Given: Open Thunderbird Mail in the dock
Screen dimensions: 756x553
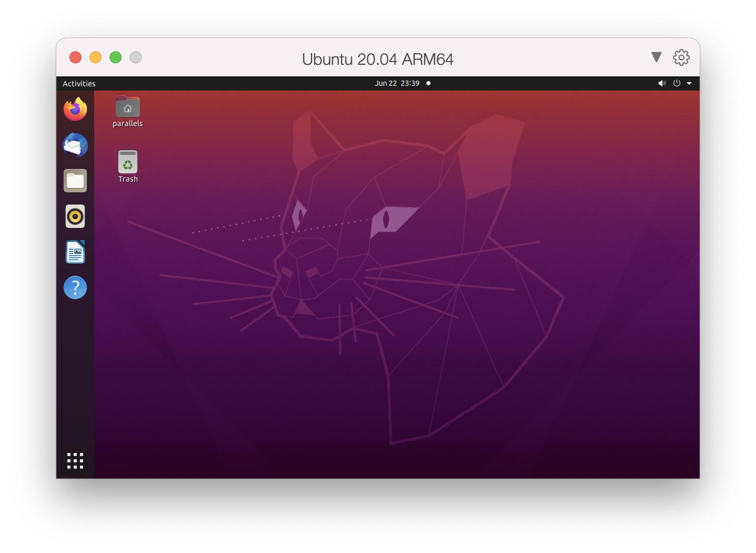Looking at the screenshot, I should 75,145.
